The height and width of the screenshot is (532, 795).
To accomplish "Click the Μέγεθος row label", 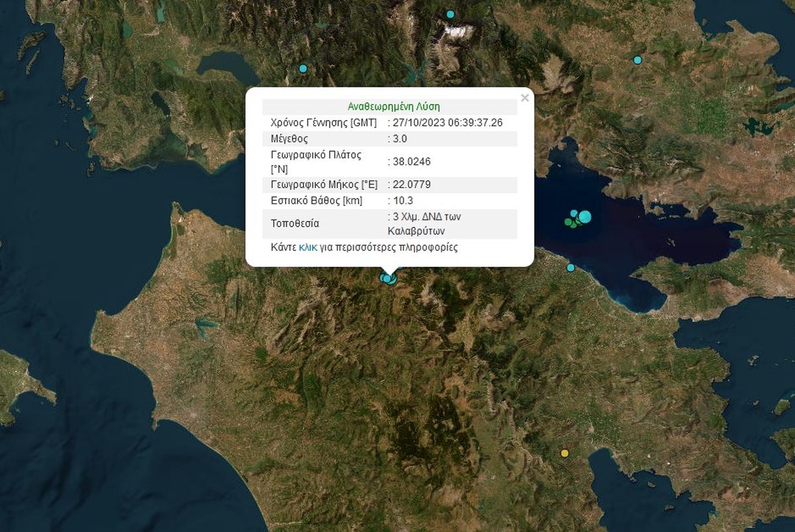I will click(x=290, y=139).
